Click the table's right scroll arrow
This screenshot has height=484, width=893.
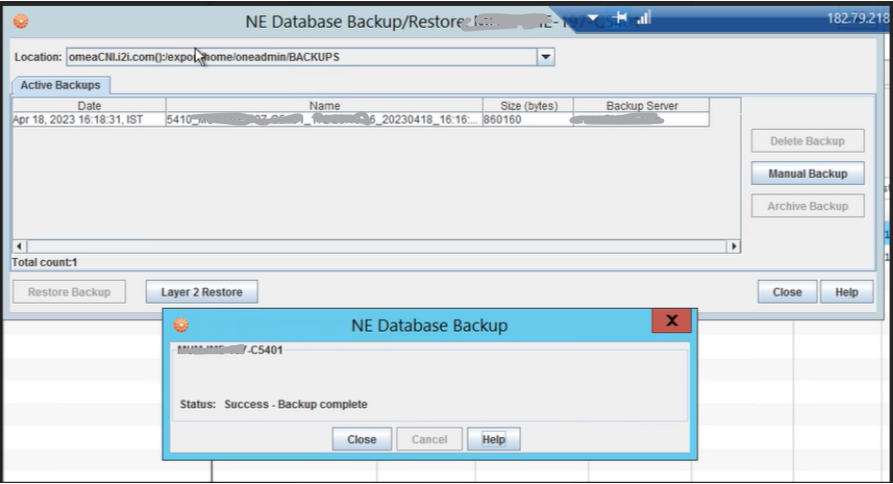734,247
